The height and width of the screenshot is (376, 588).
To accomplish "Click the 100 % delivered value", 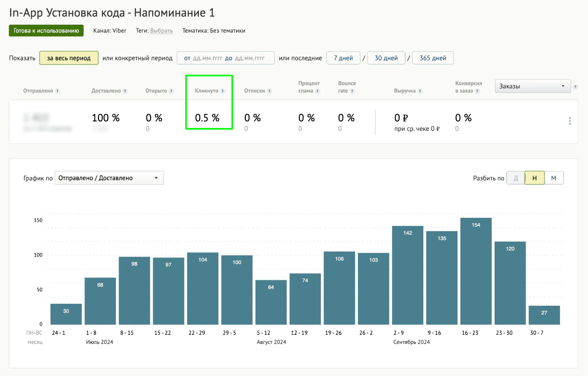I will pos(106,118).
